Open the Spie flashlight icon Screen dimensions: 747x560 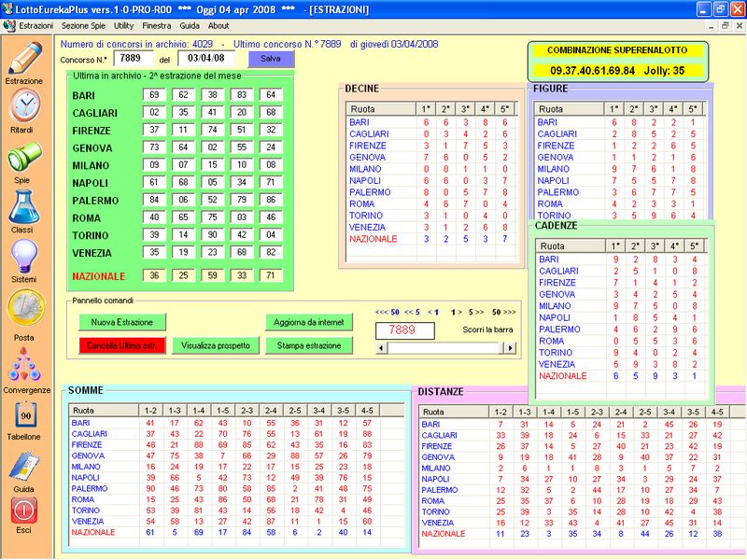click(24, 156)
